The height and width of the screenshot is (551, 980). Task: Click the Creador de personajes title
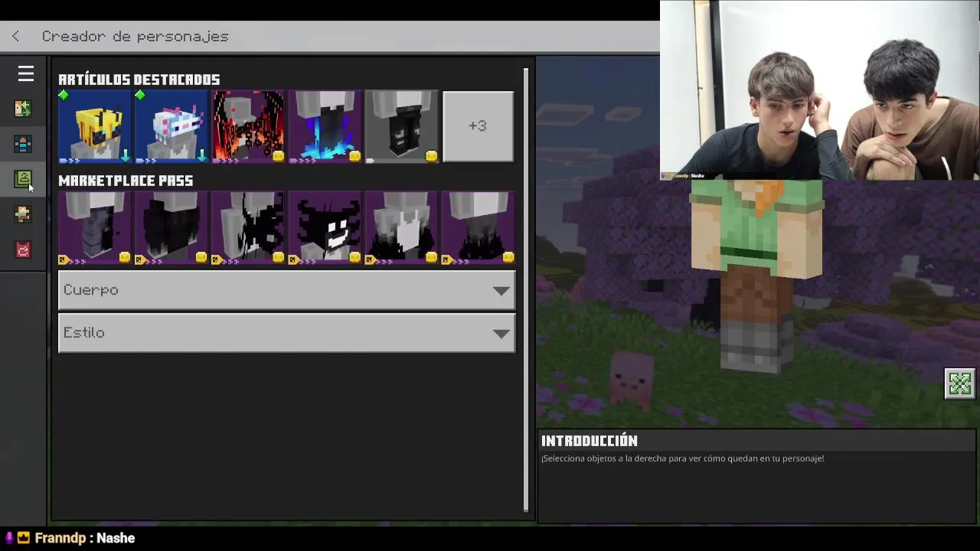135,36
